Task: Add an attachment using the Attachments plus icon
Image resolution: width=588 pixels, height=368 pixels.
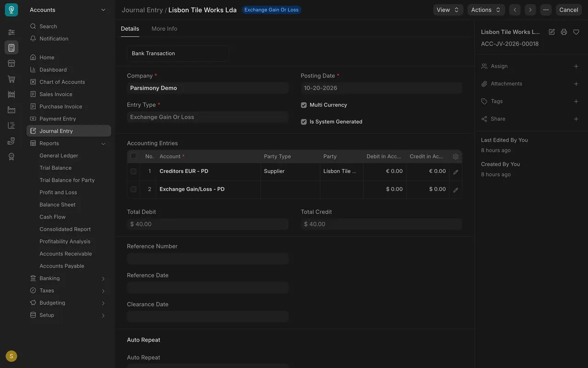Action: click(x=576, y=84)
